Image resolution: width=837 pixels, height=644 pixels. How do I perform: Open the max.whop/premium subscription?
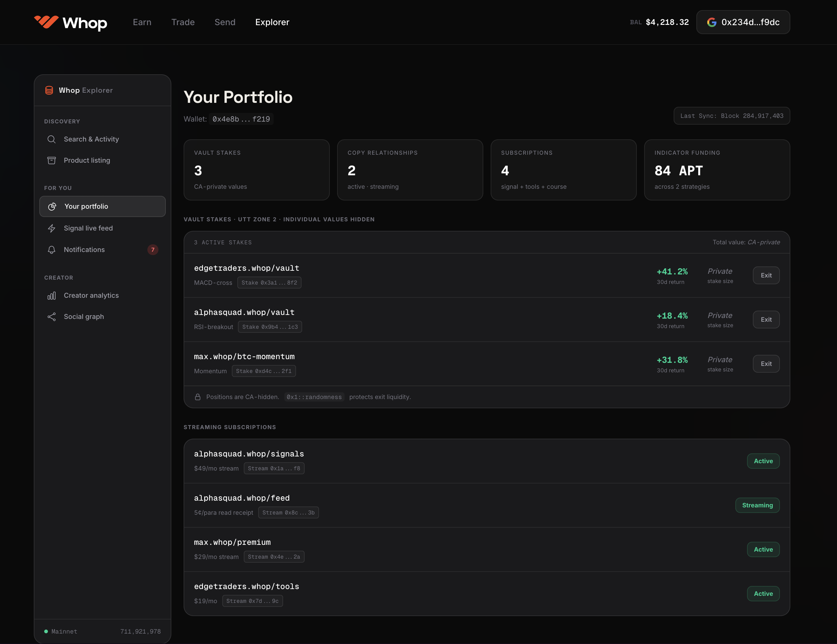(232, 542)
